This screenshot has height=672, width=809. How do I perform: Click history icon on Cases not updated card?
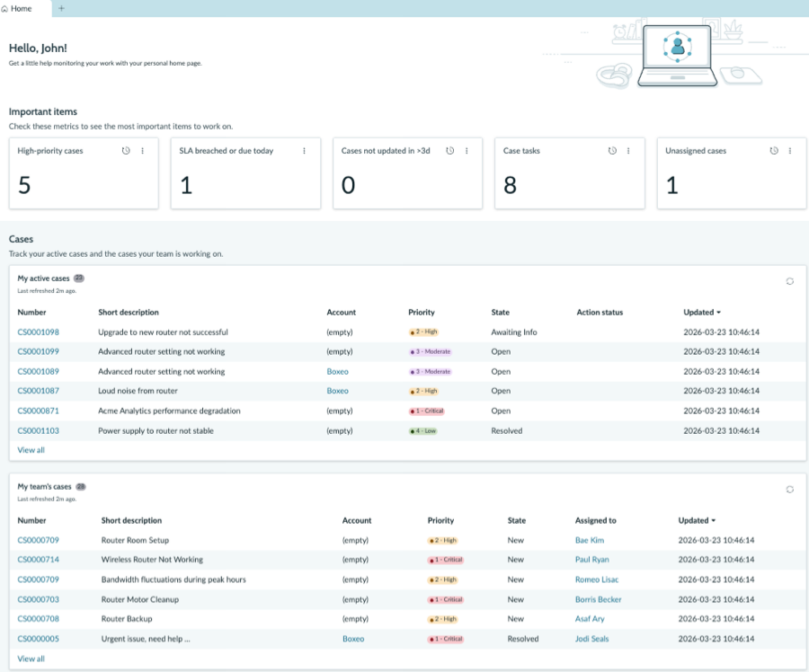(450, 151)
